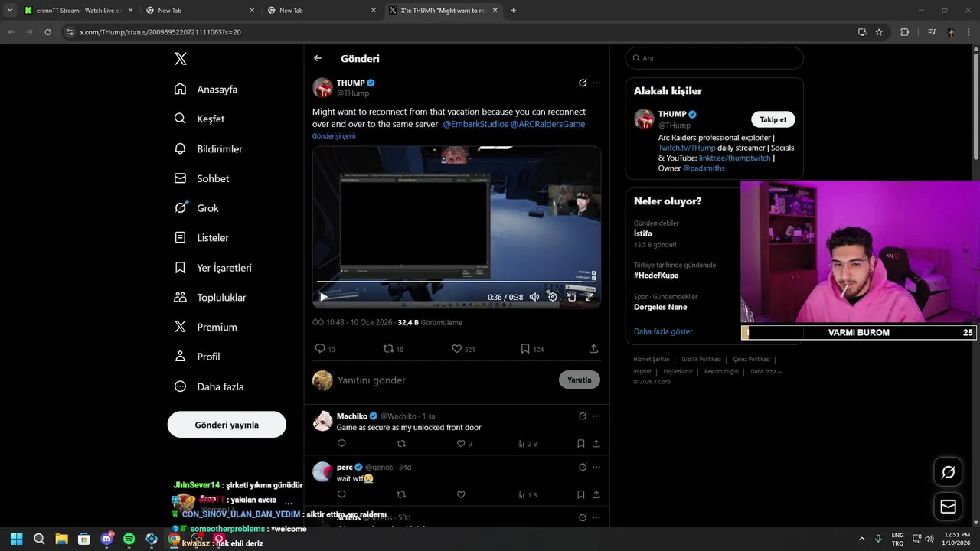Click Daha fazla göster in trends
980x551 pixels.
pos(663,331)
